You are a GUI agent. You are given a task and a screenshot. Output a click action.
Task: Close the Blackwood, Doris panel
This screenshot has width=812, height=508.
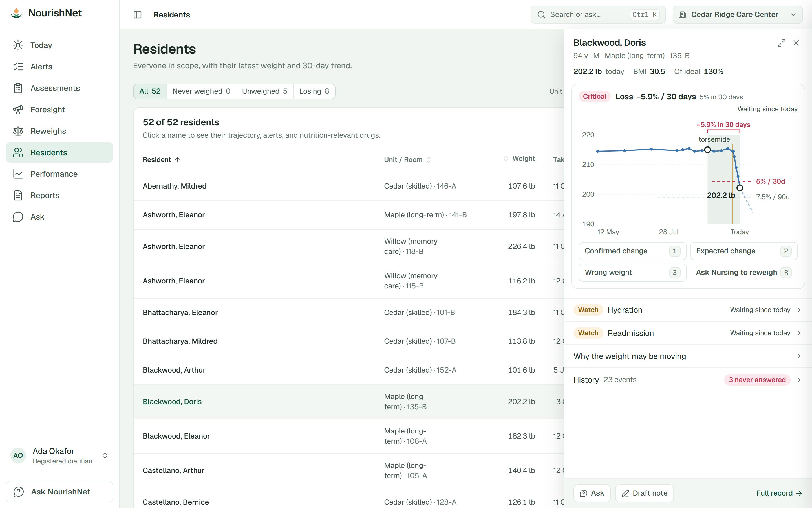coord(796,43)
